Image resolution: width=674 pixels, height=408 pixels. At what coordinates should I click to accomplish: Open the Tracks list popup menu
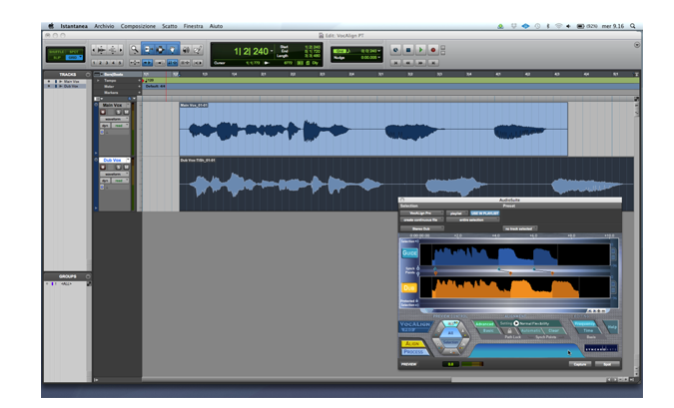[88, 74]
